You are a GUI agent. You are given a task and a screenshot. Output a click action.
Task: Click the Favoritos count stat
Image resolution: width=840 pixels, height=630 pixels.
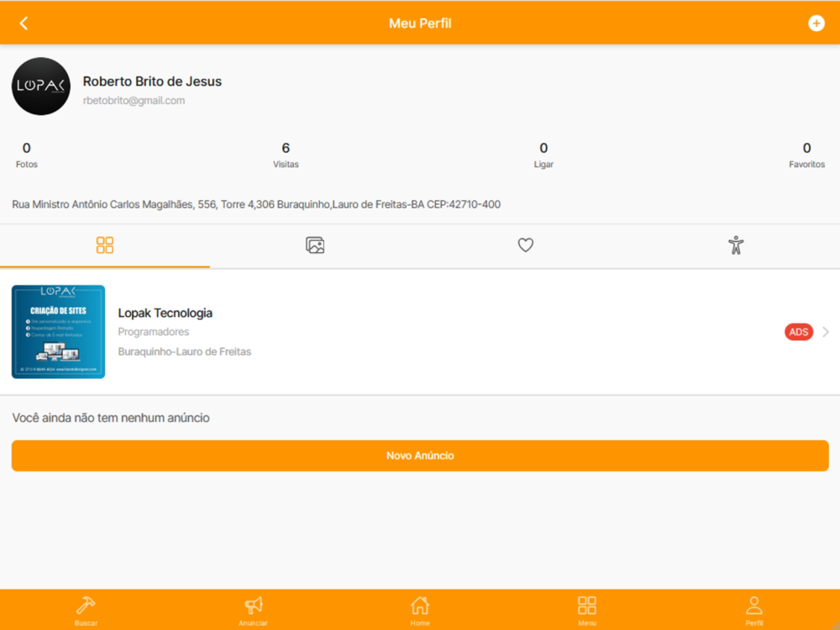pos(806,155)
